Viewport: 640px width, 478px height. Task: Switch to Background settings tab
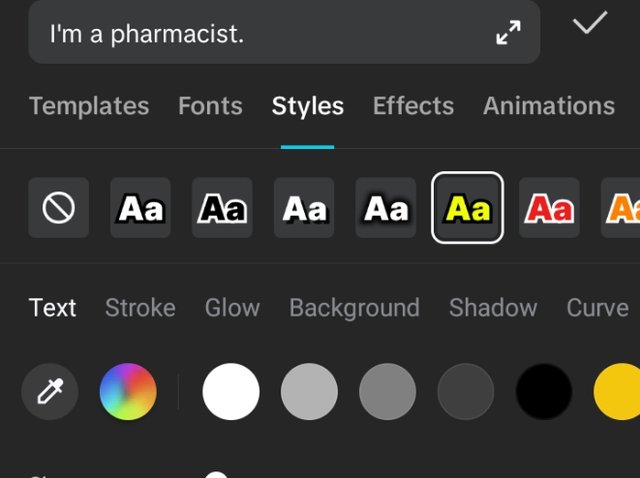click(354, 308)
